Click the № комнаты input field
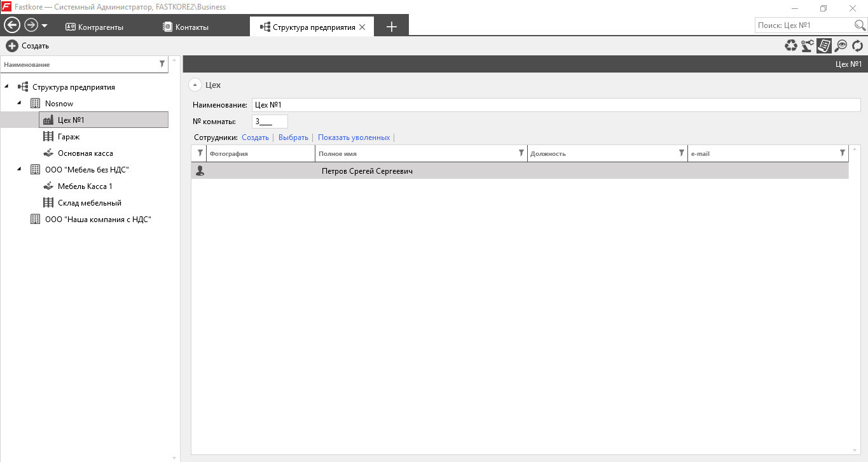The height and width of the screenshot is (462, 868). tap(270, 121)
